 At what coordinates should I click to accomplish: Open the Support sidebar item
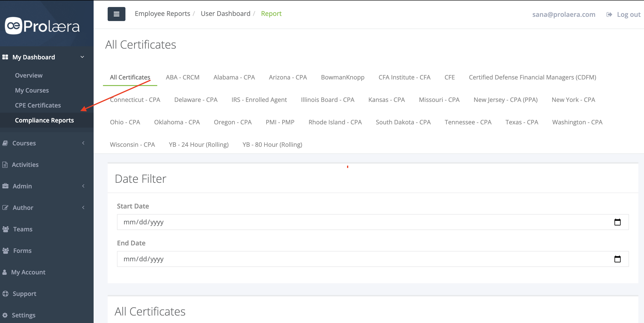coord(25,294)
